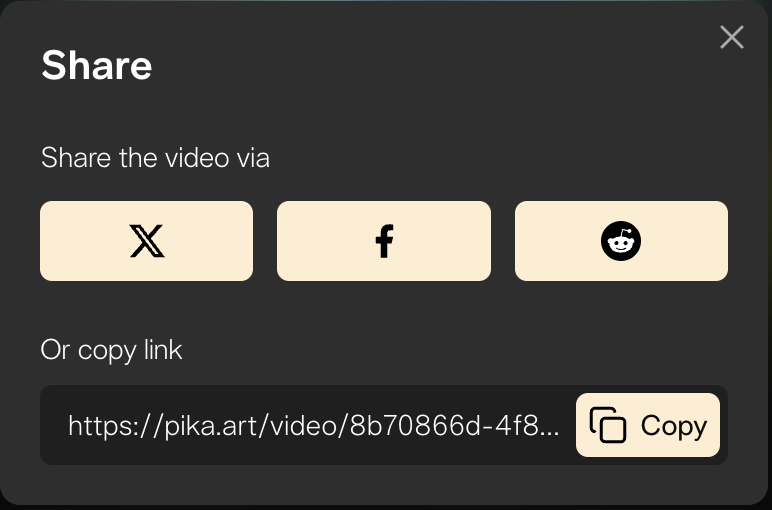Tap the Reddit alien logo button
Screen dimensions: 772x510
click(621, 241)
